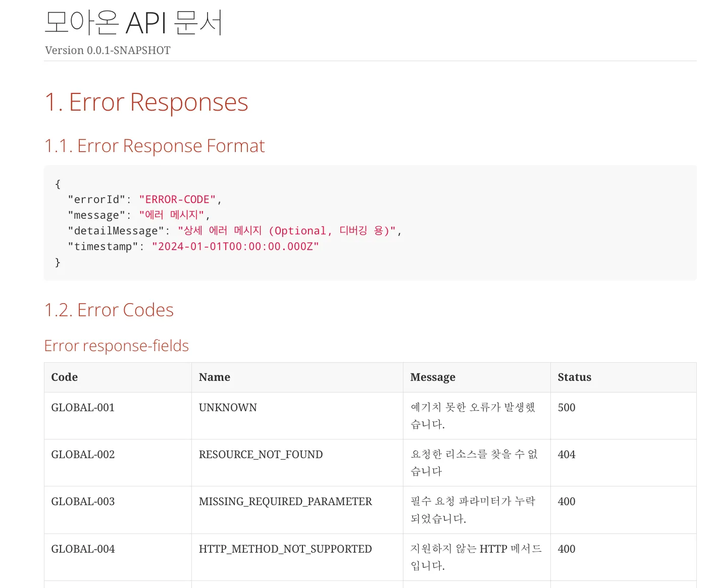This screenshot has height=588, width=718.
Task: Click the '상세 에러 메시지 (Optional, 디버깅 용)' string
Action: 287,231
